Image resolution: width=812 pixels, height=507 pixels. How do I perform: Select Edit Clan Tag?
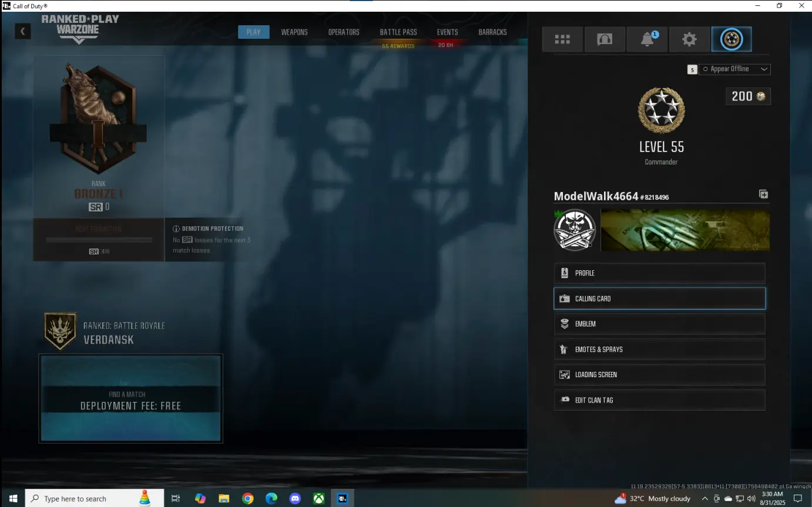coord(659,400)
